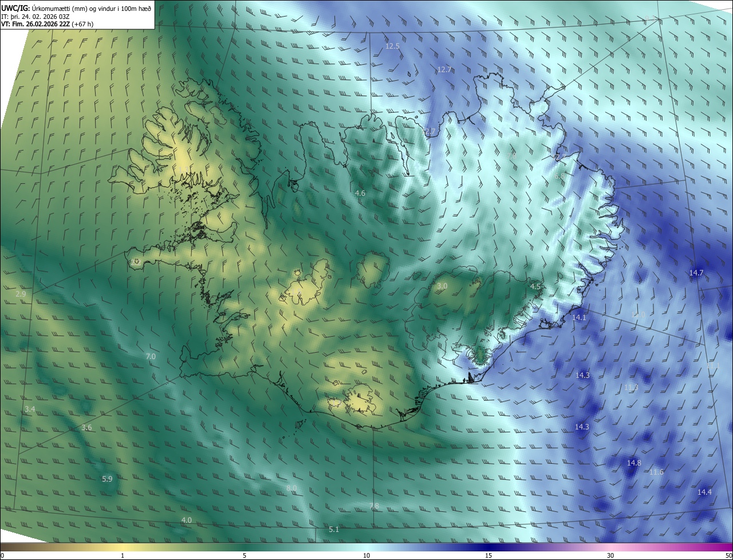This screenshot has height=560, width=733.
Task: Click color scale tick label 50
Action: pyautogui.click(x=728, y=555)
